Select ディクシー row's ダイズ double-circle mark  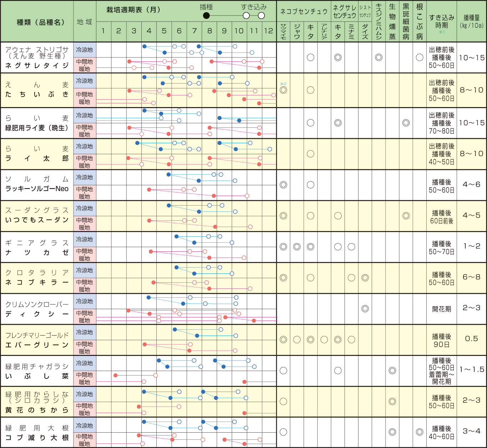[x=365, y=309]
